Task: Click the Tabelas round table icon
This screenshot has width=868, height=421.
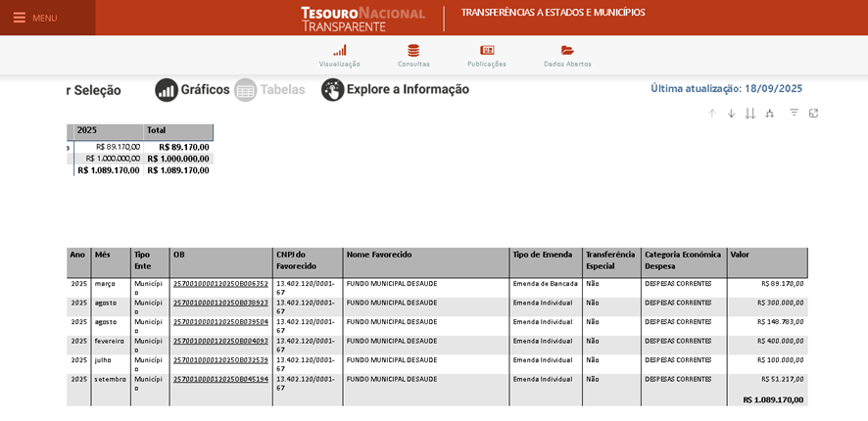Action: tap(245, 90)
